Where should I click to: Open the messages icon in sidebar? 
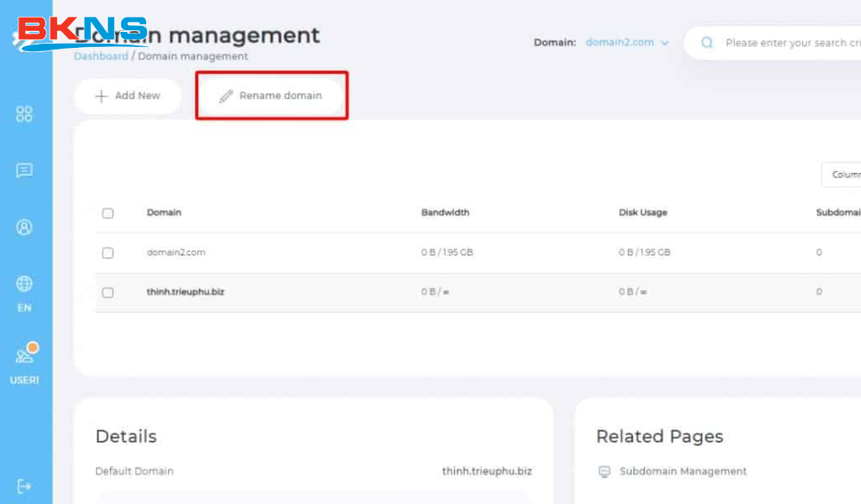(24, 171)
